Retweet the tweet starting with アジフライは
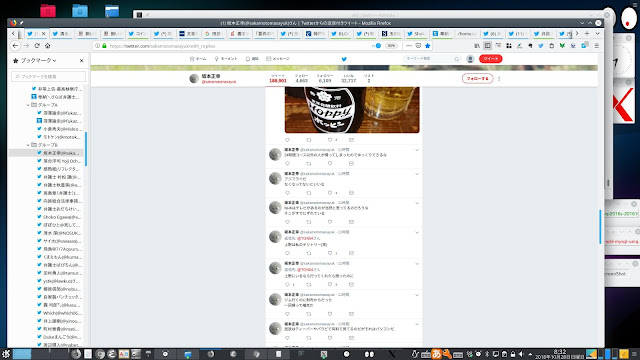This screenshot has width=640, height=360. 309,193
